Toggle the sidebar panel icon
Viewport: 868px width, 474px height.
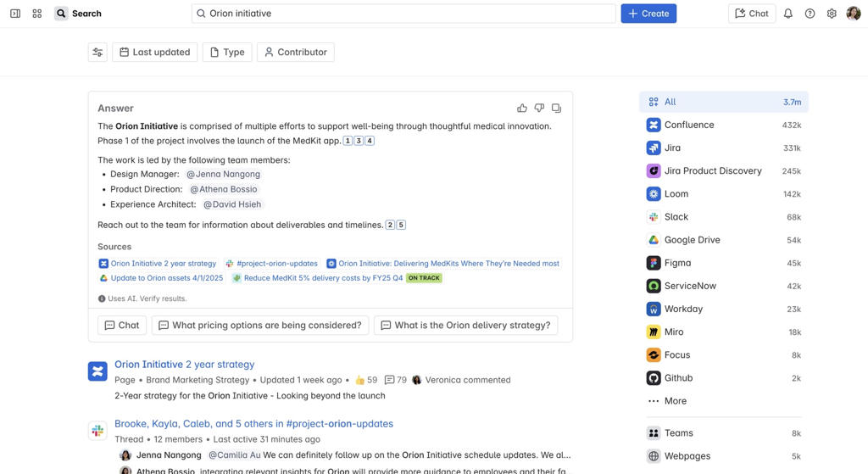pos(15,14)
